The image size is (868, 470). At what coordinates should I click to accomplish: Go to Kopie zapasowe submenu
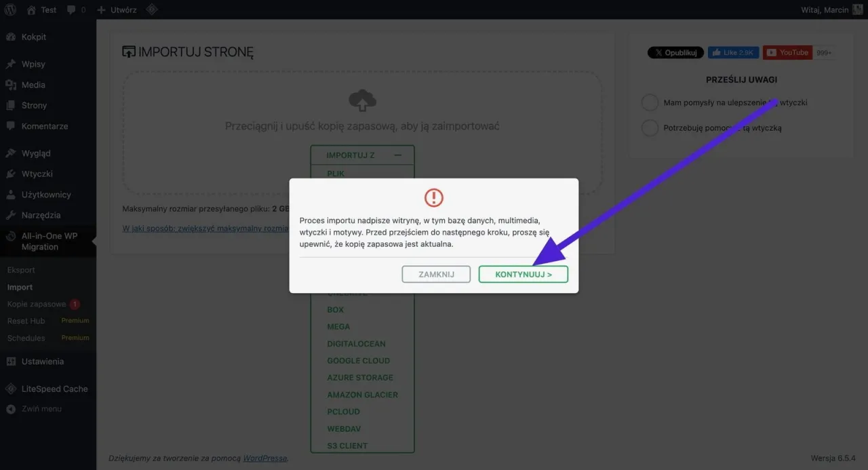[x=37, y=304]
